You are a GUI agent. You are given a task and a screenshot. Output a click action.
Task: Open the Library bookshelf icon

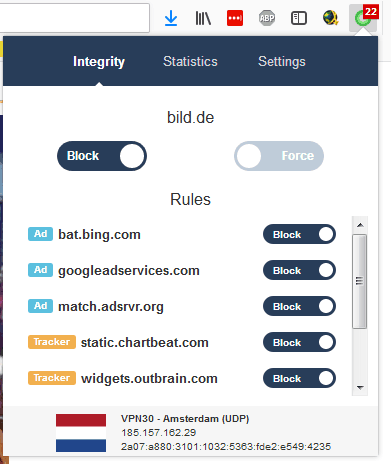pyautogui.click(x=203, y=18)
